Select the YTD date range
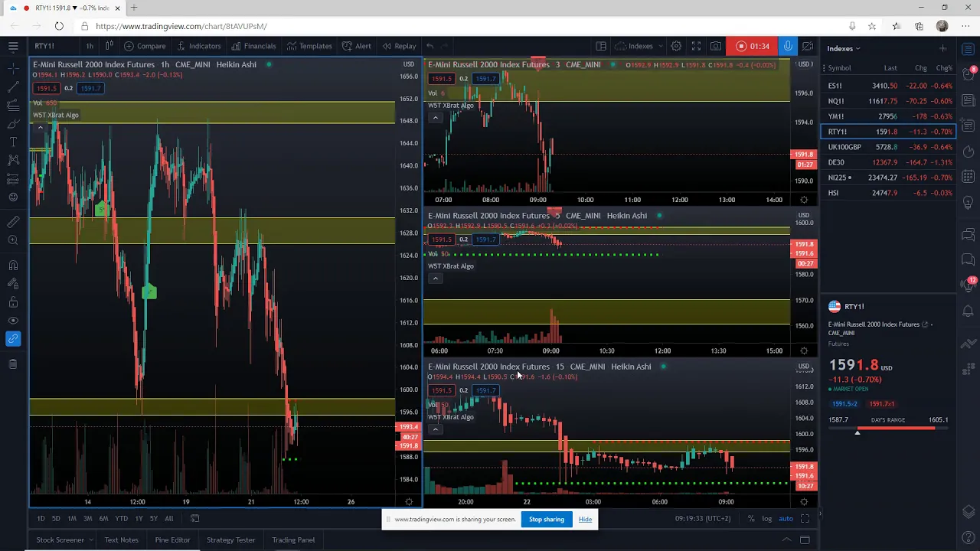The width and height of the screenshot is (980, 551). tap(121, 519)
